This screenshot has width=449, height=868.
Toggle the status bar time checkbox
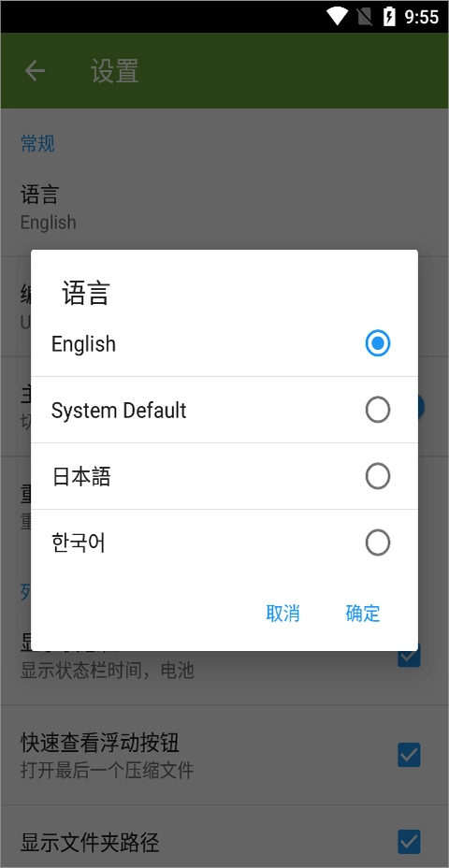[x=409, y=656]
